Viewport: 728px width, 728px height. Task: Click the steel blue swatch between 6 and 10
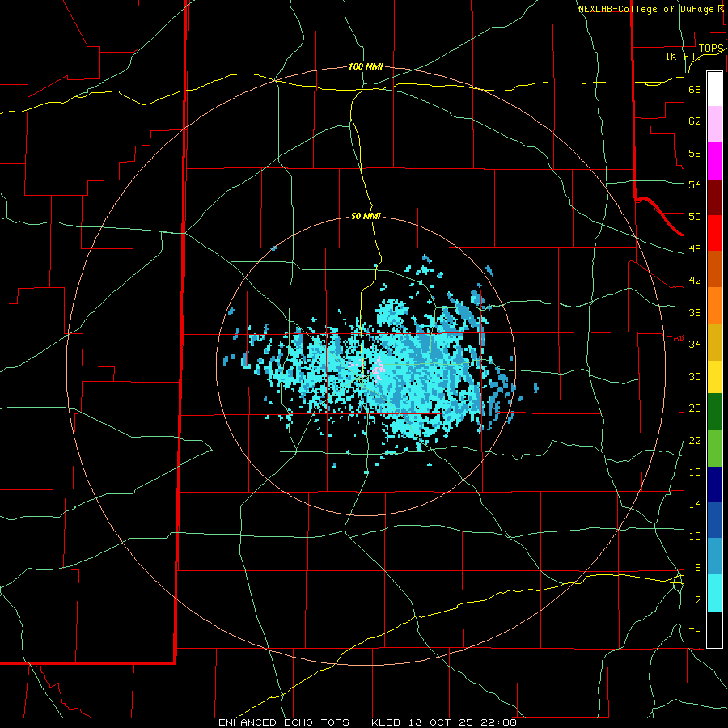click(714, 557)
